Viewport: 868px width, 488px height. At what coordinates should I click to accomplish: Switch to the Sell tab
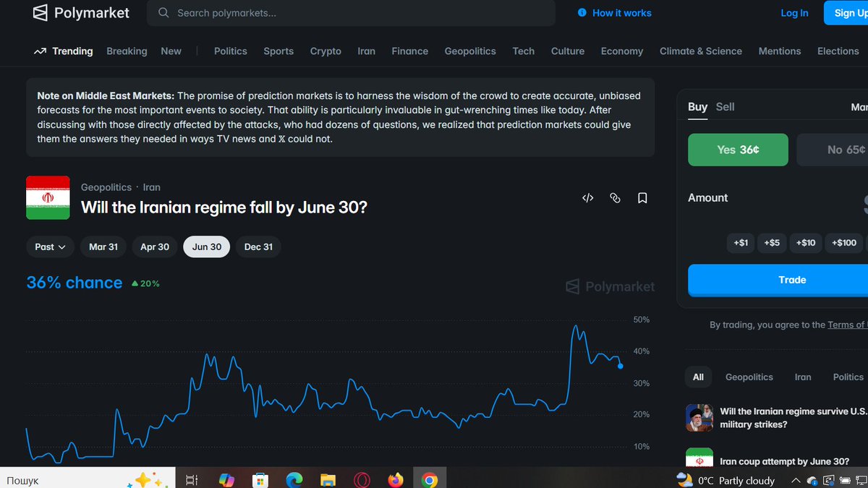(725, 107)
